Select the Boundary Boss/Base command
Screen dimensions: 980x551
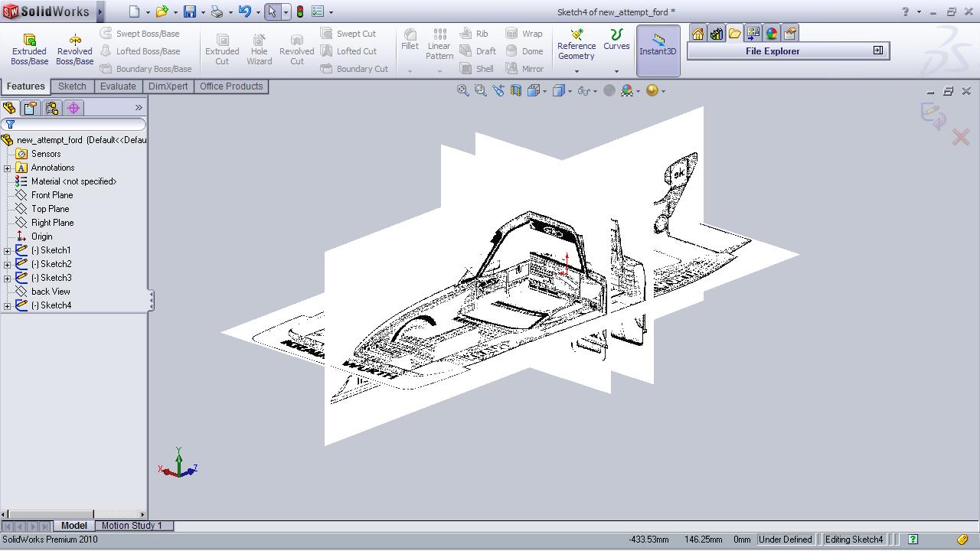pyautogui.click(x=145, y=69)
